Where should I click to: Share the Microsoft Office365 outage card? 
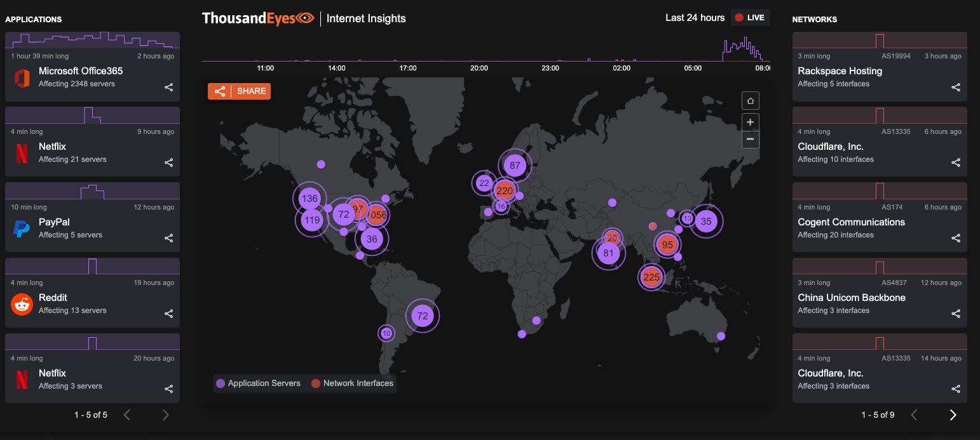click(x=169, y=88)
